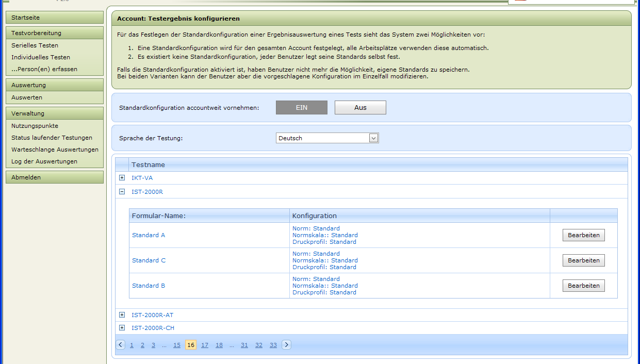
Task: Select Abmelden to log out
Action: pyautogui.click(x=26, y=177)
